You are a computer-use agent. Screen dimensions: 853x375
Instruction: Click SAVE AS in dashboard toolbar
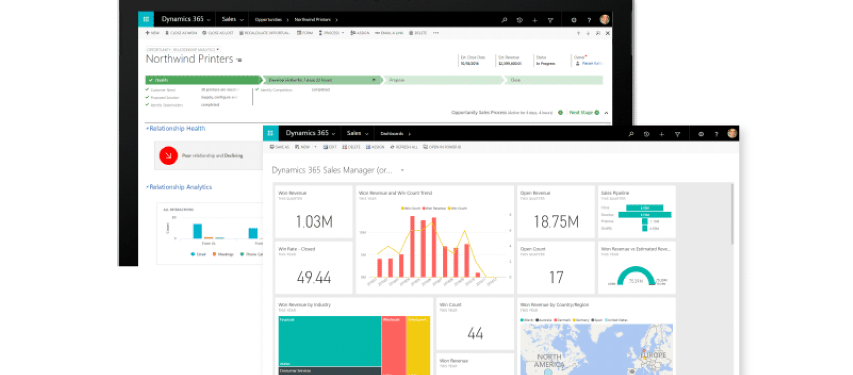(x=280, y=147)
